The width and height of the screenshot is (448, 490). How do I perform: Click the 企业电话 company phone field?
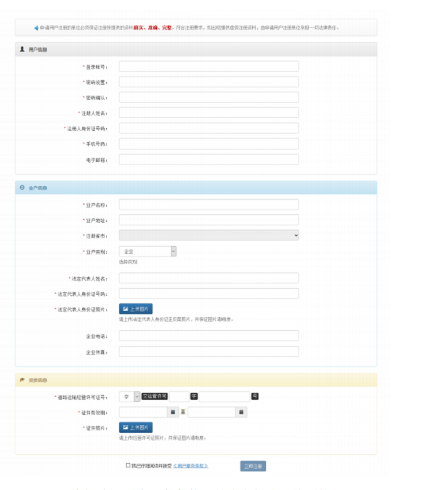click(x=209, y=336)
